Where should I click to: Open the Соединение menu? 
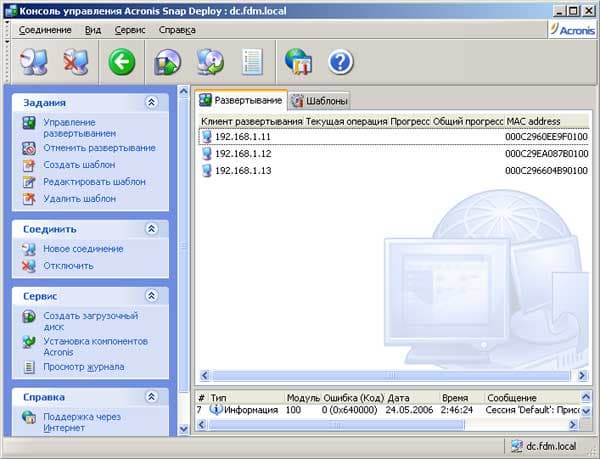45,30
